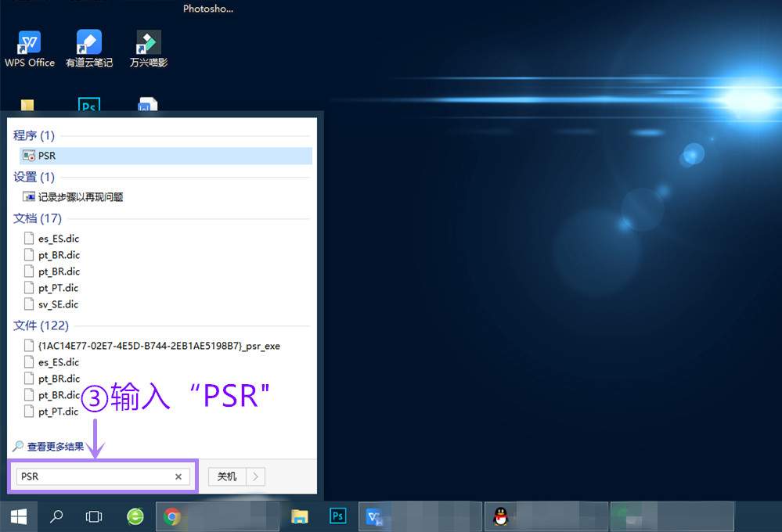Open the 有道云笔记 desktop shortcut
Image resolution: width=782 pixels, height=532 pixels.
[x=89, y=49]
